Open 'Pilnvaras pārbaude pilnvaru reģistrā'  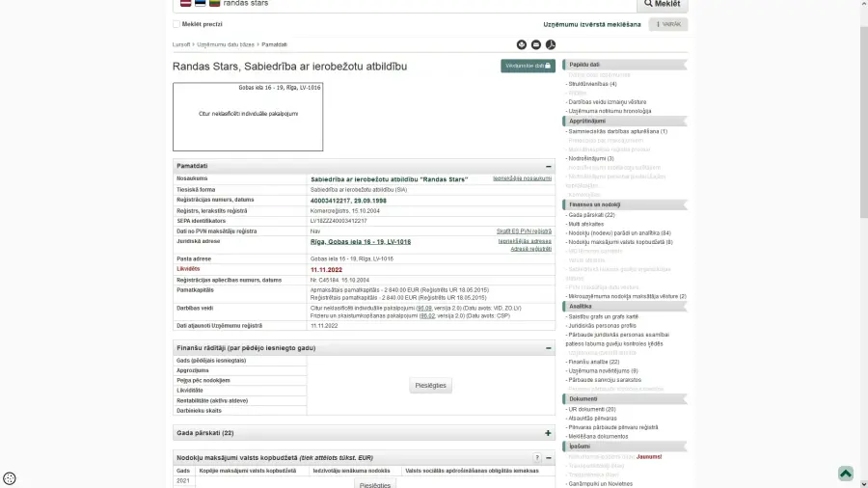(x=612, y=427)
